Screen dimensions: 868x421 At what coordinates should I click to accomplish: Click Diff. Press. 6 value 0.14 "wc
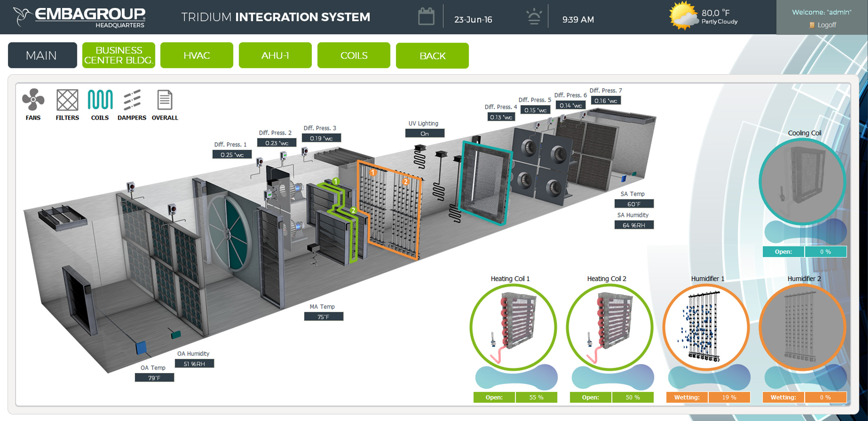tap(570, 105)
